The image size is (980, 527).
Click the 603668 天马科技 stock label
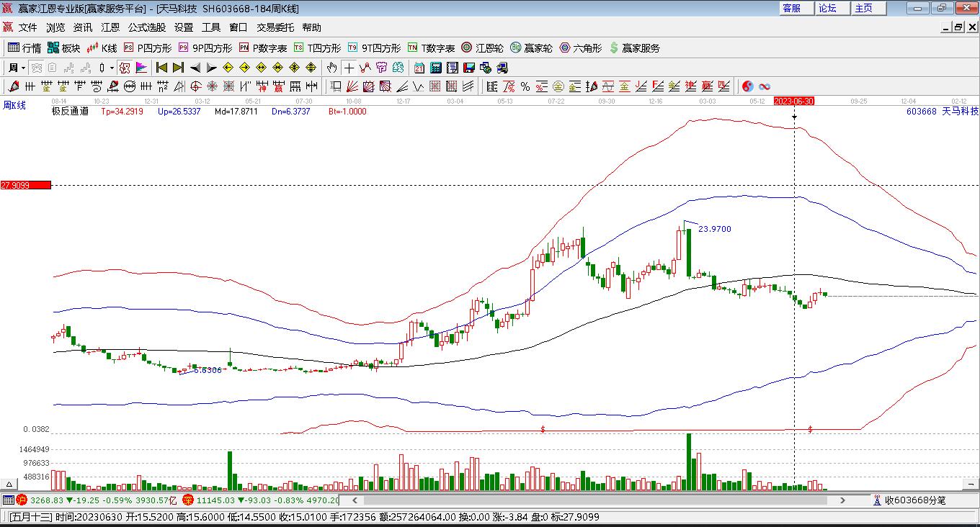(x=943, y=112)
